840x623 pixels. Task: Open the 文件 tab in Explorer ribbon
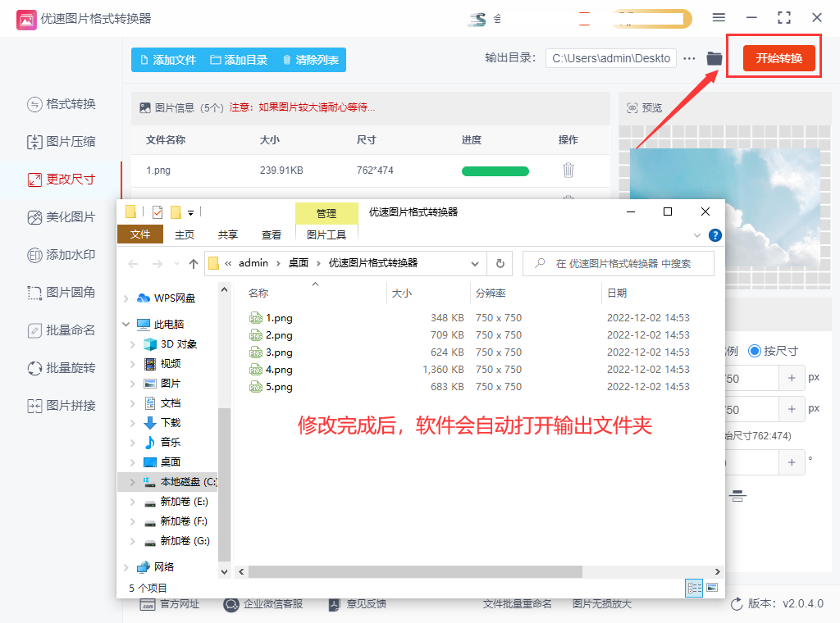139,234
